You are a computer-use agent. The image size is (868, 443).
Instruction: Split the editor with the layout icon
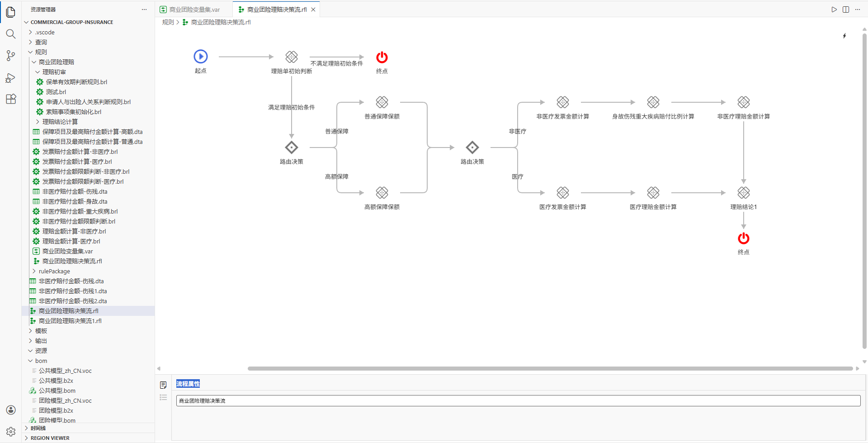(x=846, y=10)
